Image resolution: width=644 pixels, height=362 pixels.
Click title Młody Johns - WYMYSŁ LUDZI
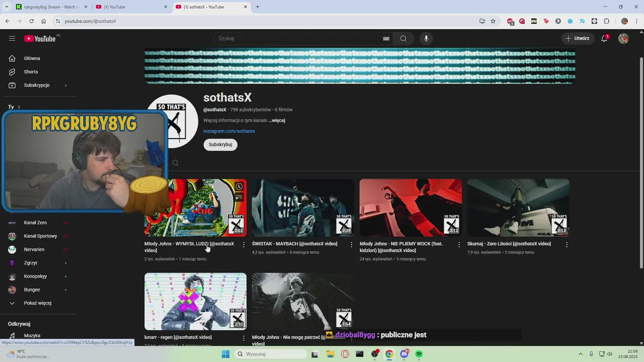click(189, 247)
